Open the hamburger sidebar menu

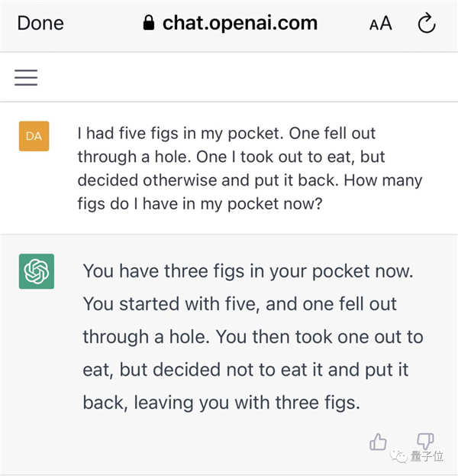pos(26,77)
